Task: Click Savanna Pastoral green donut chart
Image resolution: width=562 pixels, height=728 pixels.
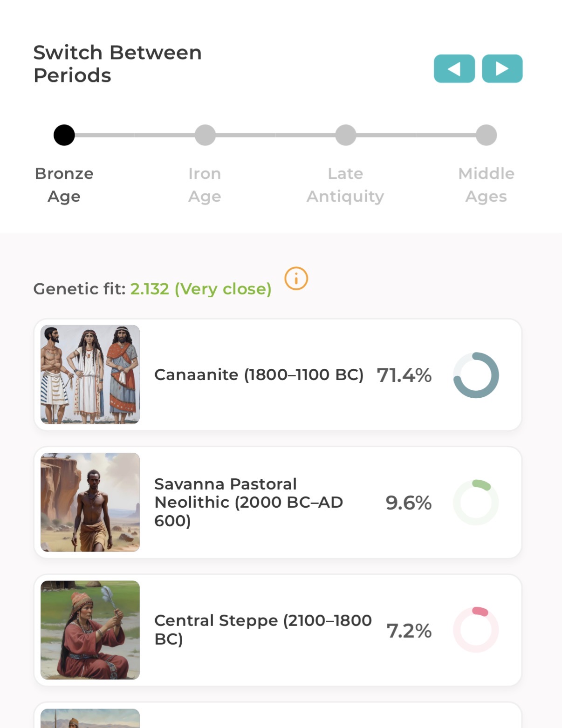Action: pyautogui.click(x=476, y=503)
